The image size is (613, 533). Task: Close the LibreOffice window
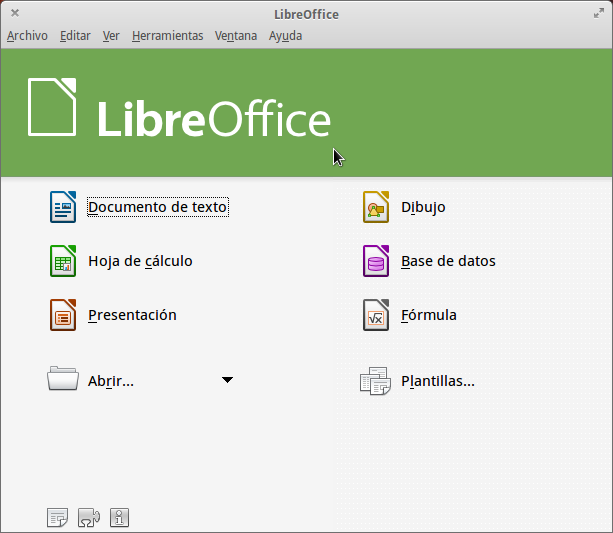(15, 13)
